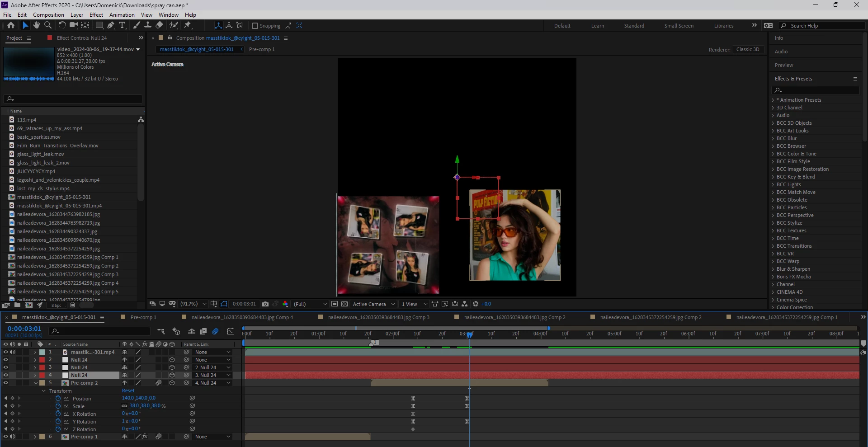Open the Active Camera 3D view dropdown

(x=374, y=304)
